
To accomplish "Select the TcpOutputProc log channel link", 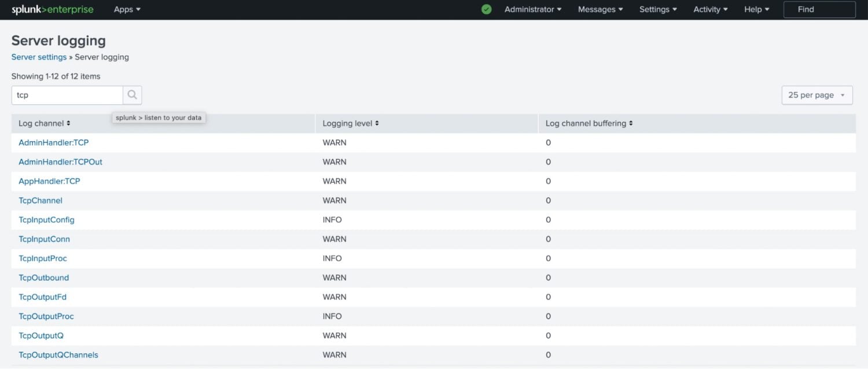I will pos(46,316).
